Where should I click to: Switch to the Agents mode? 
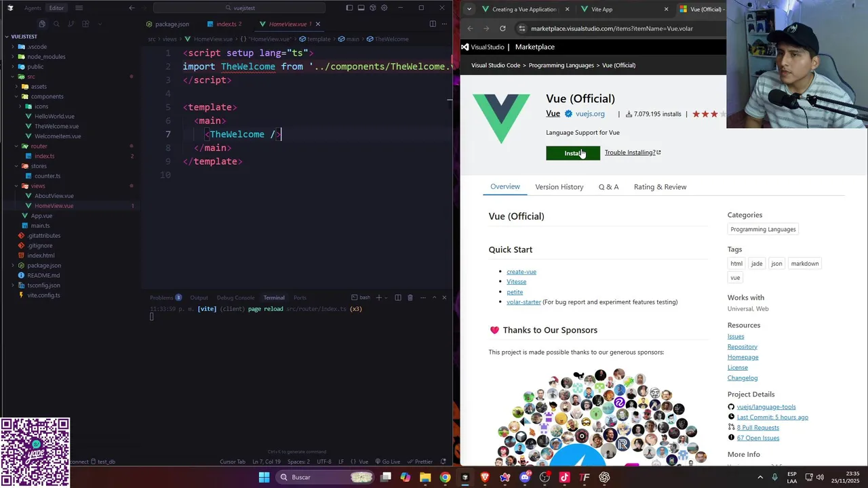pos(33,8)
